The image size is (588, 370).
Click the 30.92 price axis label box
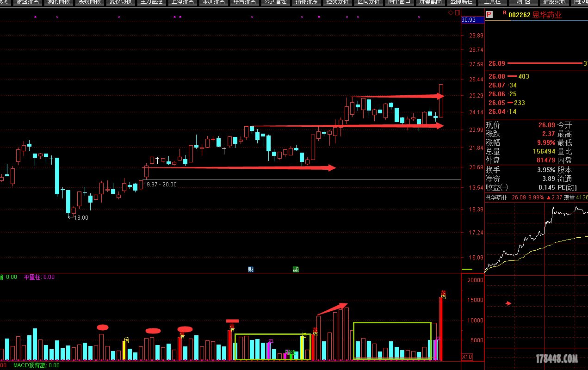coord(469,20)
